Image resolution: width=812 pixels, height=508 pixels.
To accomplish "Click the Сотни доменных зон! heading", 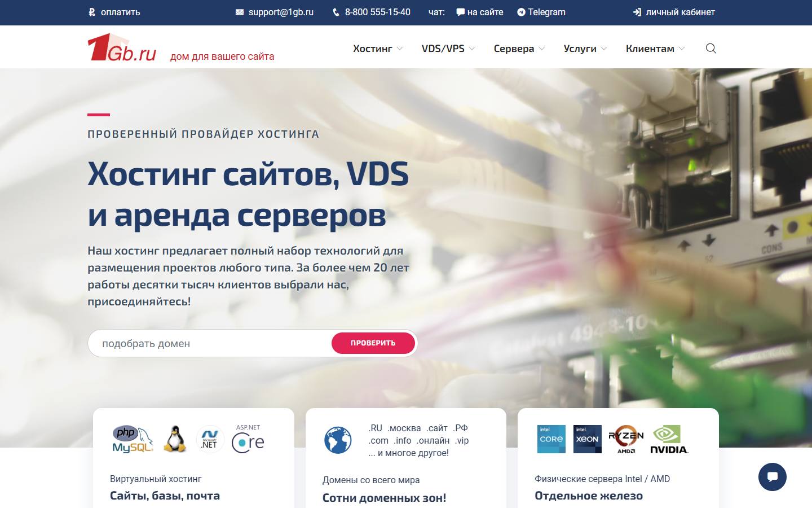I will point(384,498).
